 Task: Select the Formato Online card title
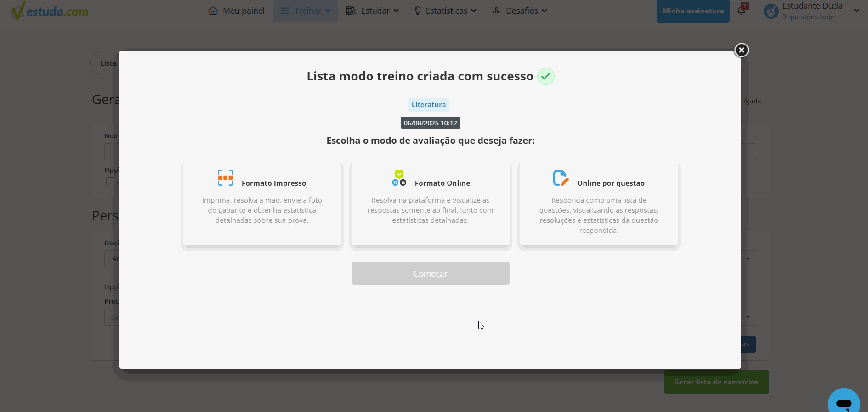coord(443,183)
